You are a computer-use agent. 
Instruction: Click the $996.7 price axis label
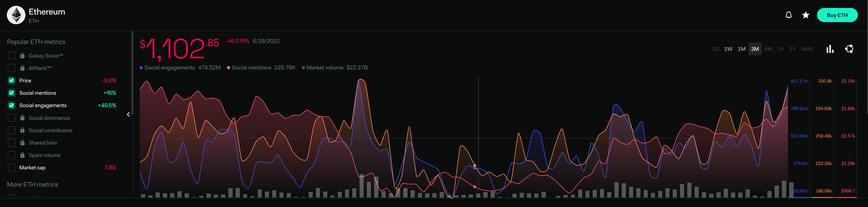848,191
